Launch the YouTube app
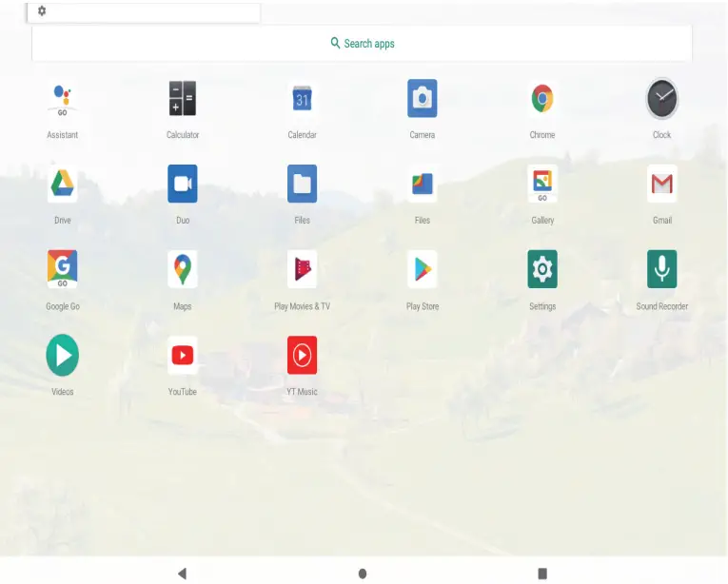 (183, 355)
